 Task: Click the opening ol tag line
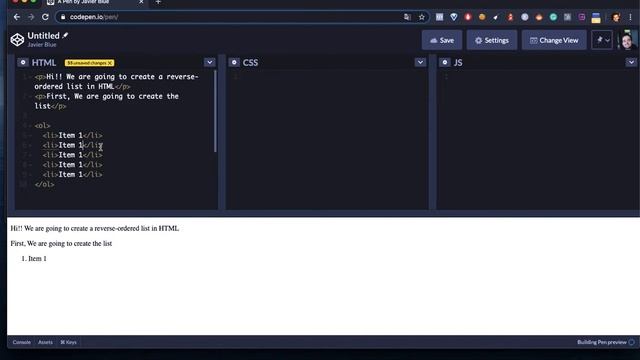pos(42,126)
